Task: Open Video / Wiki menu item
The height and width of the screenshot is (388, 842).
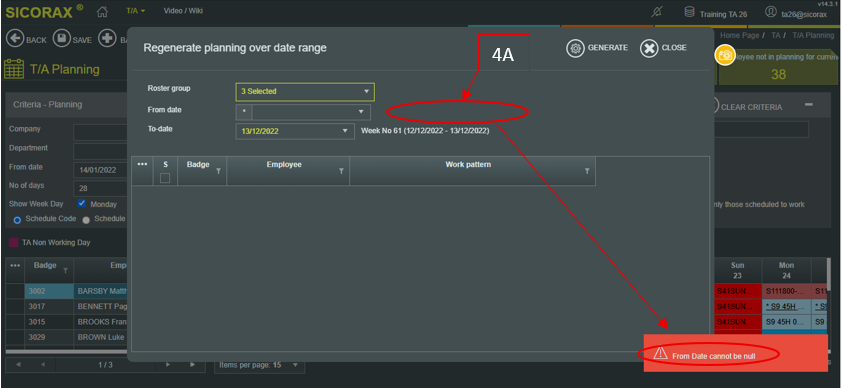Action: (x=183, y=11)
